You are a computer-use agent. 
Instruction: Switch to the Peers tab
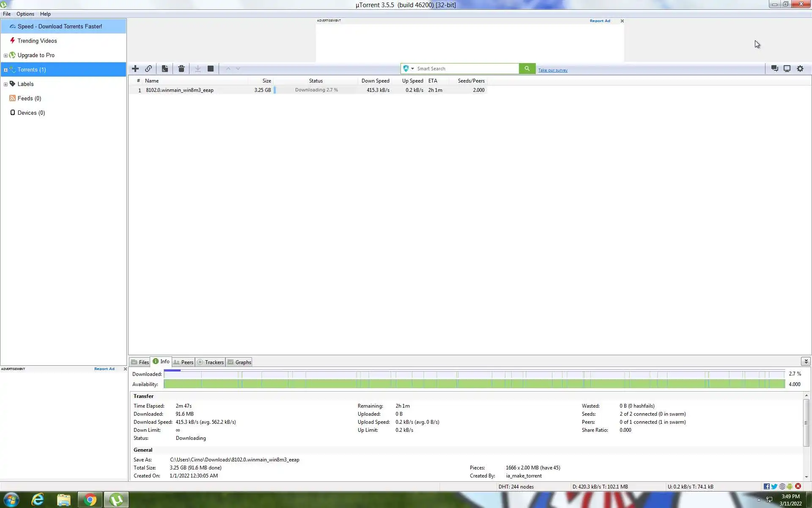click(184, 362)
